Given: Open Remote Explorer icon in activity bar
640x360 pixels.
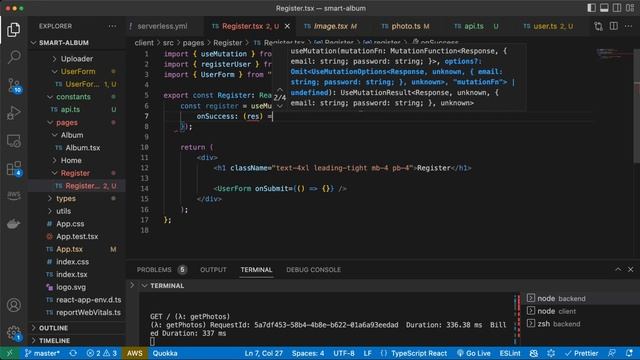Looking at the screenshot, I should point(13,141).
